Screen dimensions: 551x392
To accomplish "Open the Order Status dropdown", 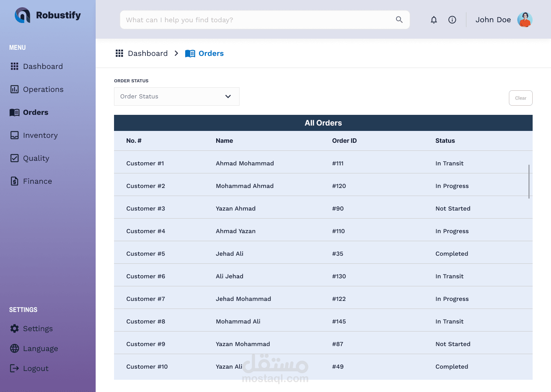I will pyautogui.click(x=177, y=96).
